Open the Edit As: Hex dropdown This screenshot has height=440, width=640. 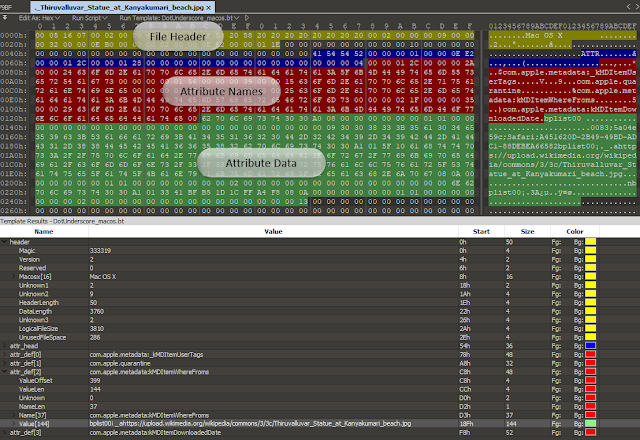coord(39,18)
